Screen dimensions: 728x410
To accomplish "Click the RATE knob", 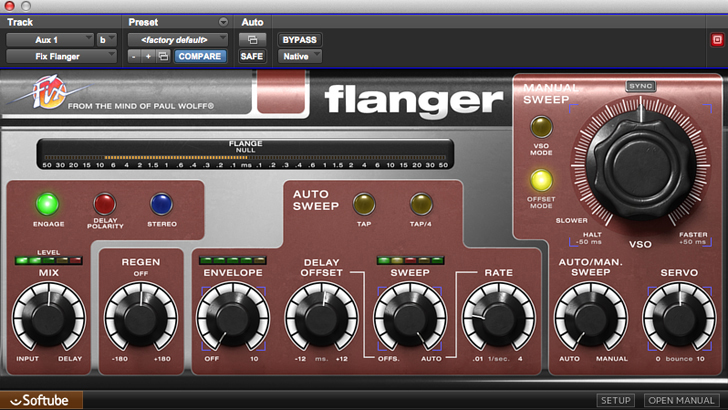I will (499, 318).
